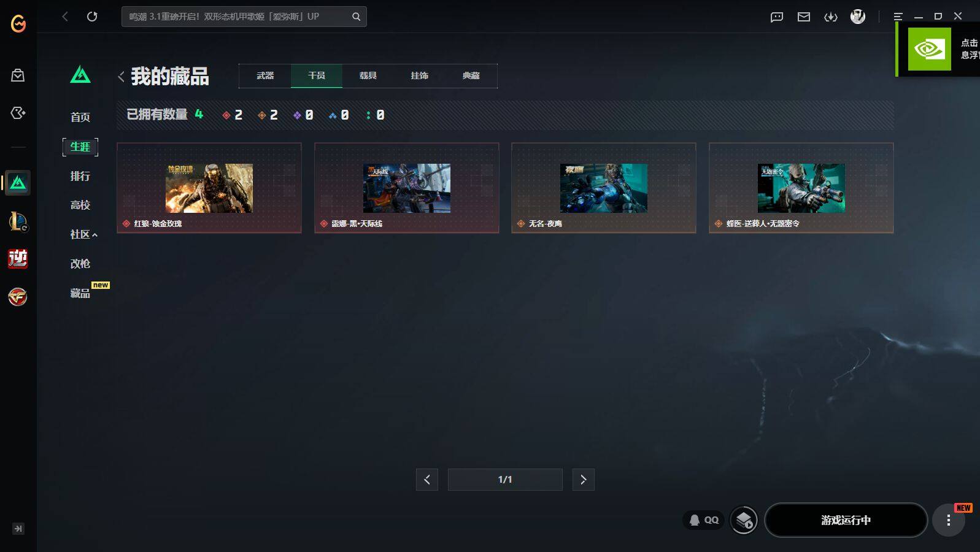Viewport: 980px width, 552px height.
Task: Expand the left sidebar with arrow icon
Action: click(18, 529)
